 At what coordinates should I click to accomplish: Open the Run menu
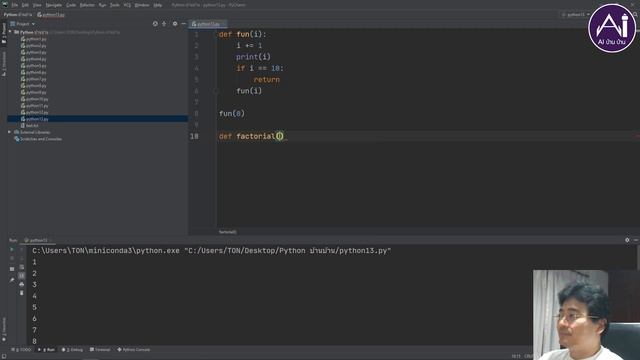102,5
